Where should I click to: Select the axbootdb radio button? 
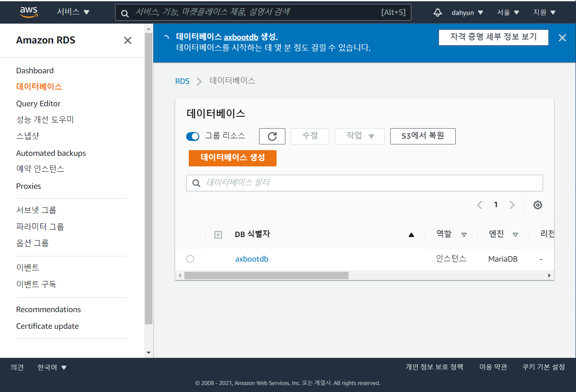[x=190, y=259]
